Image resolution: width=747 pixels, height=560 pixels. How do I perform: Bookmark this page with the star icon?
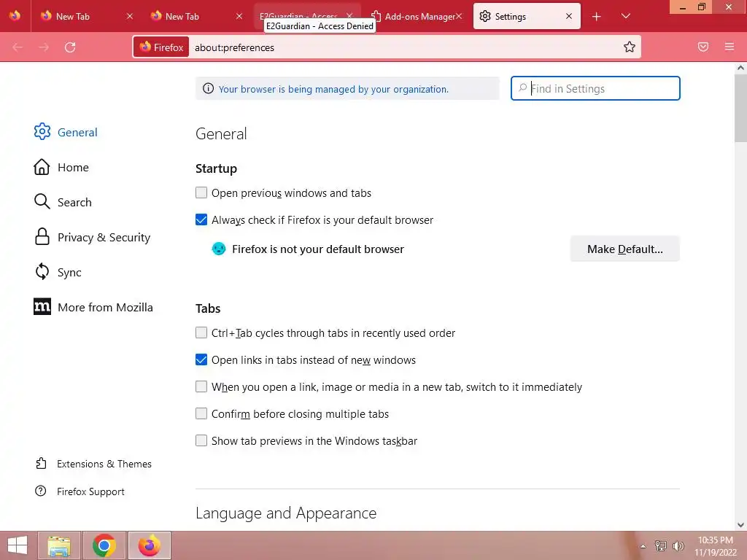[630, 47]
